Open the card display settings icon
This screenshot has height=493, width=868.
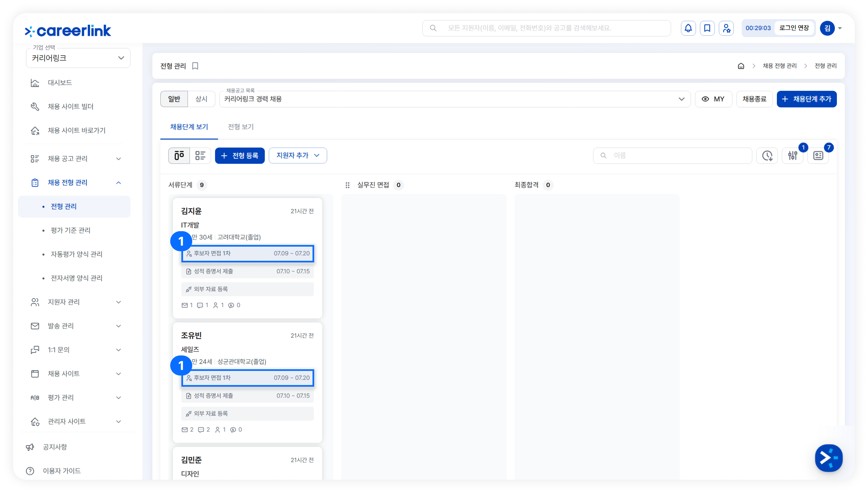818,155
